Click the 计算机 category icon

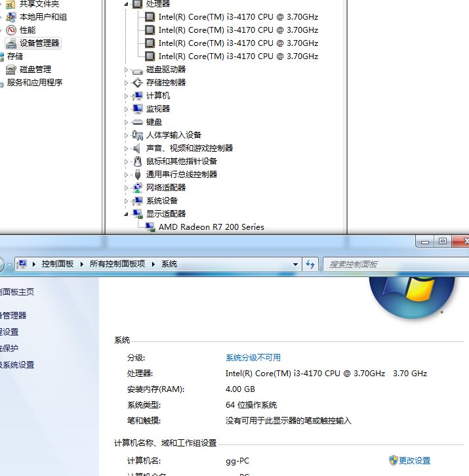[x=138, y=96]
